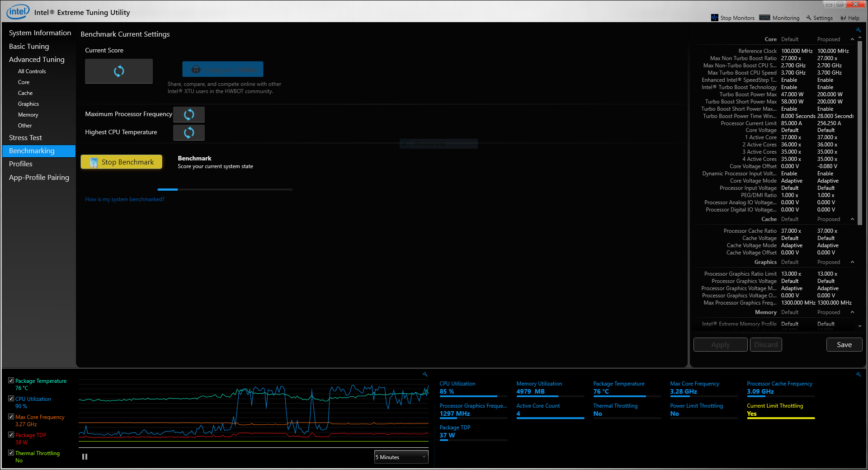The height and width of the screenshot is (470, 868).
Task: Click the Monitoring panel icon
Action: (x=764, y=18)
